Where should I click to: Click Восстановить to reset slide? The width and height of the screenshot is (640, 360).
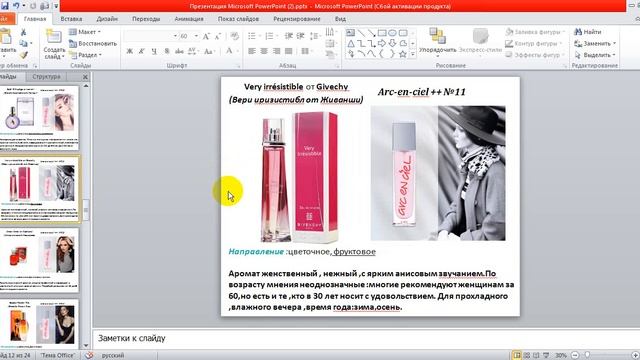coord(93,43)
